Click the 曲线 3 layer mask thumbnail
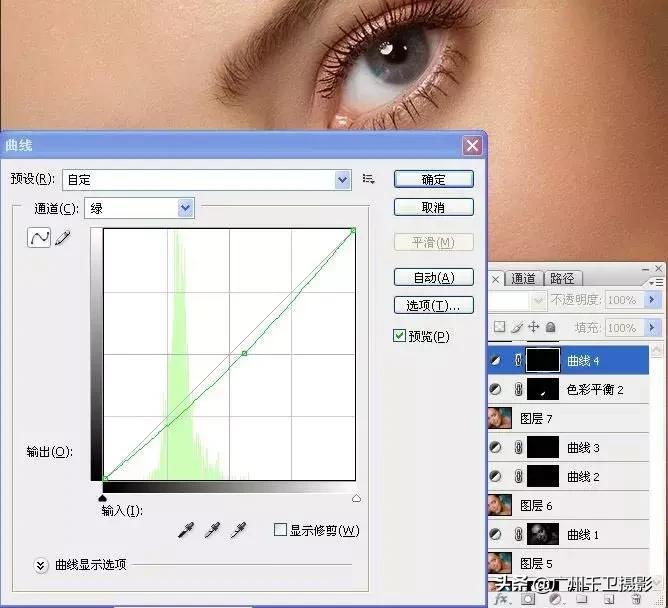 [x=542, y=447]
